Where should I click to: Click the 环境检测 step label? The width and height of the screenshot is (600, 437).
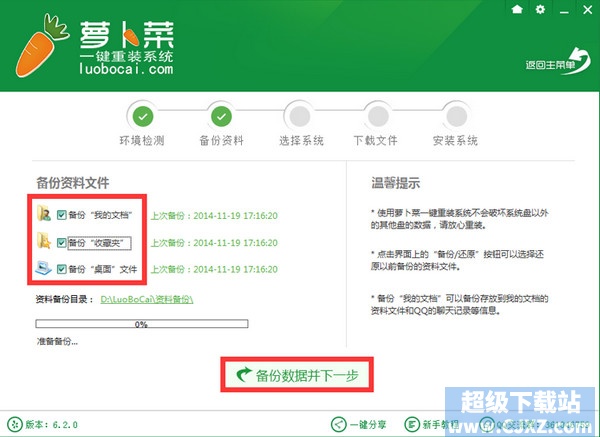click(142, 141)
